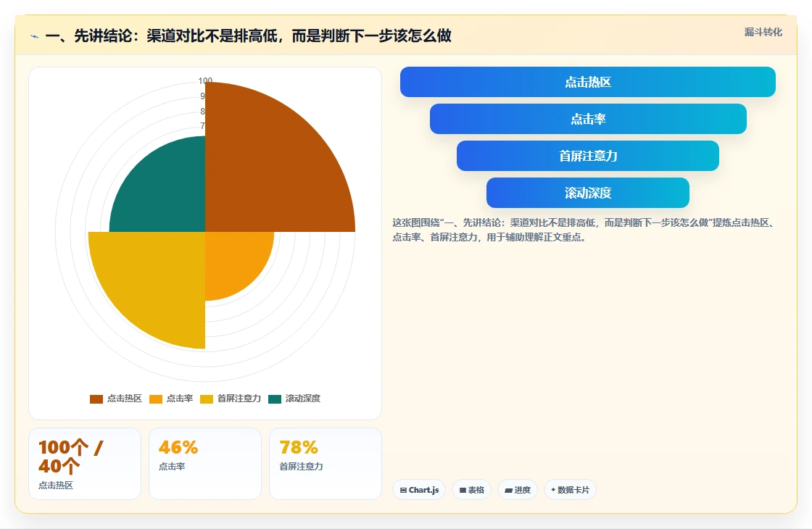The width and height of the screenshot is (812, 529).
Task: Click the 进度 tag chip
Action: click(518, 490)
